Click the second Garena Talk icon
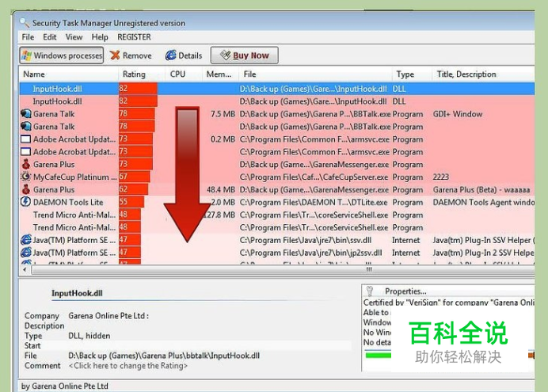Screen dimensions: 548x392 (26, 127)
